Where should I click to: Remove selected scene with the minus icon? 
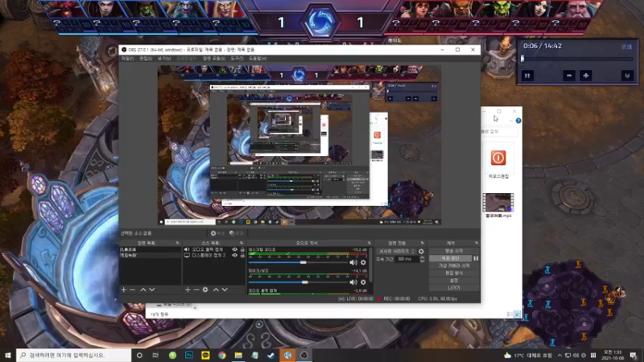point(132,290)
